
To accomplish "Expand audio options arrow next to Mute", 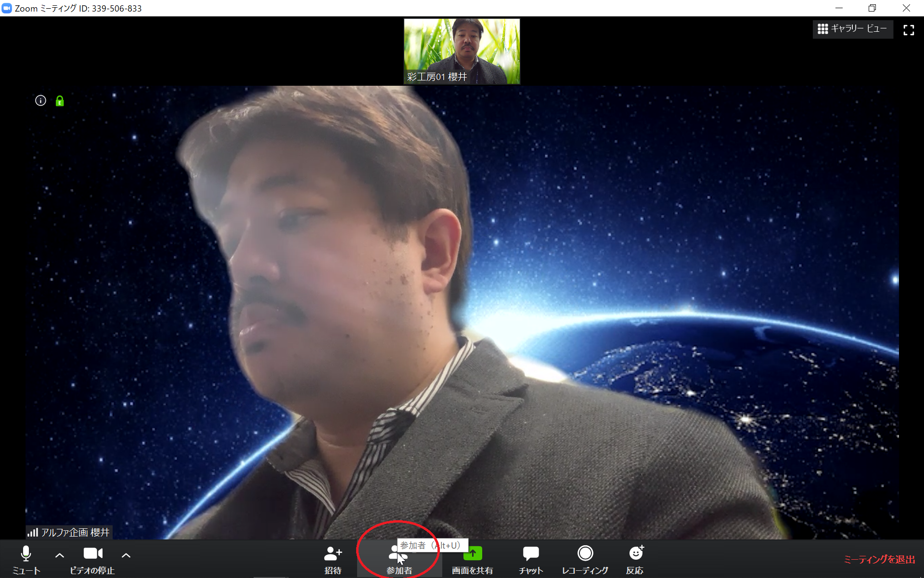I will 60,555.
